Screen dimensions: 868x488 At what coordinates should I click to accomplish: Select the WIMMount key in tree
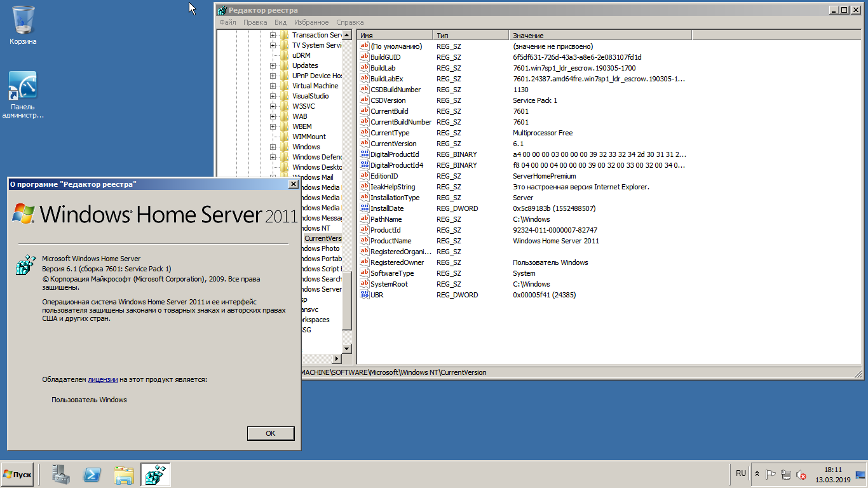[x=309, y=137]
